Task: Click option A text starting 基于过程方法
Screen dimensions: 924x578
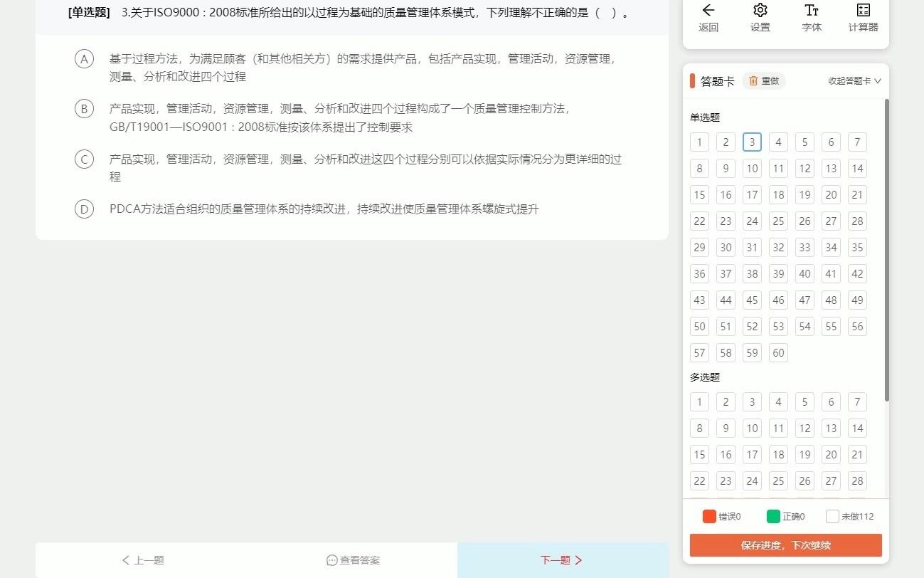Action: click(363, 68)
